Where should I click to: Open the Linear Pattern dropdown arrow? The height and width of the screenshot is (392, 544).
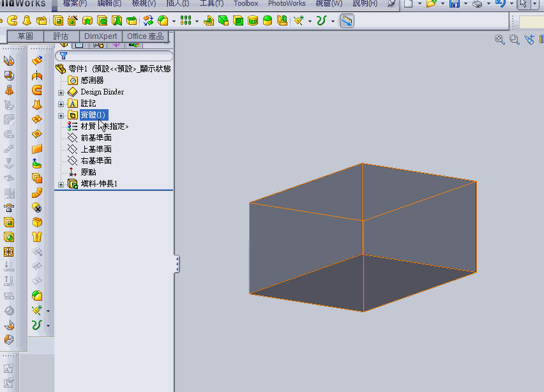(x=197, y=21)
